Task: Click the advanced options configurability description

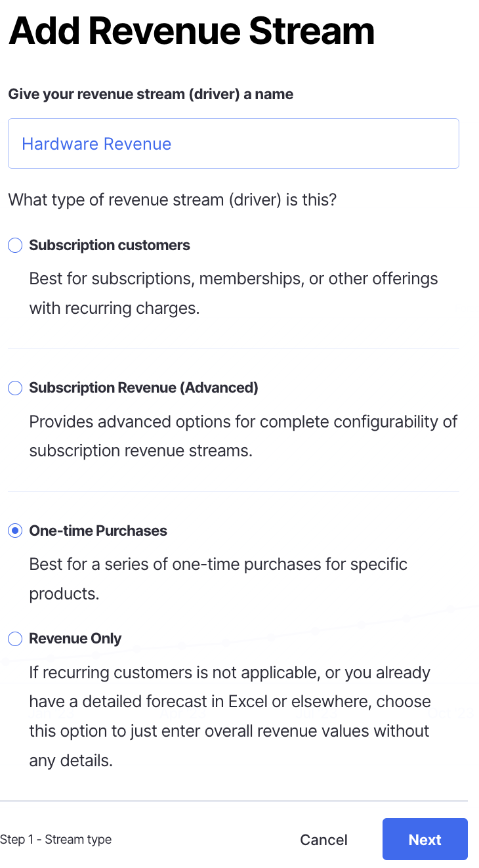Action: [243, 436]
